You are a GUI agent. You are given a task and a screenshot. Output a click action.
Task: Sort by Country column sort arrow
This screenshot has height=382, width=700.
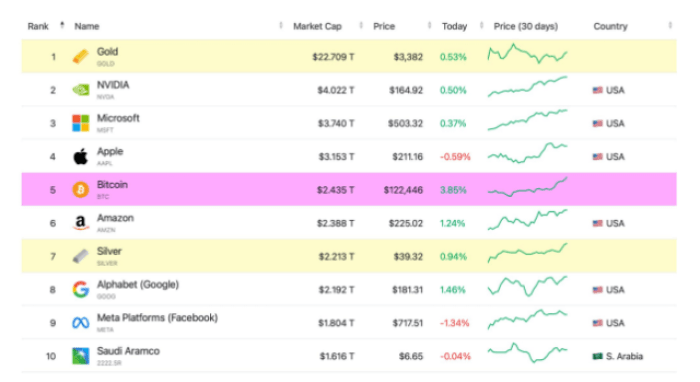670,25
